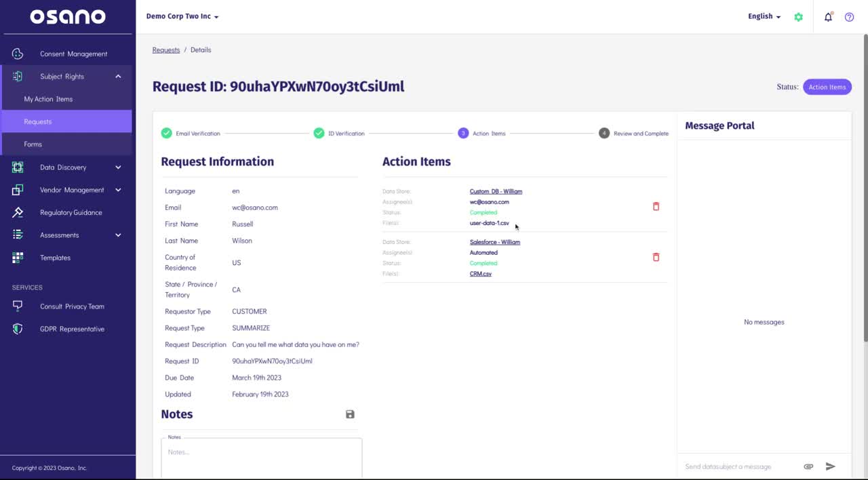This screenshot has height=480, width=868.
Task: Open the Custom DB - William data store link
Action: 496,191
